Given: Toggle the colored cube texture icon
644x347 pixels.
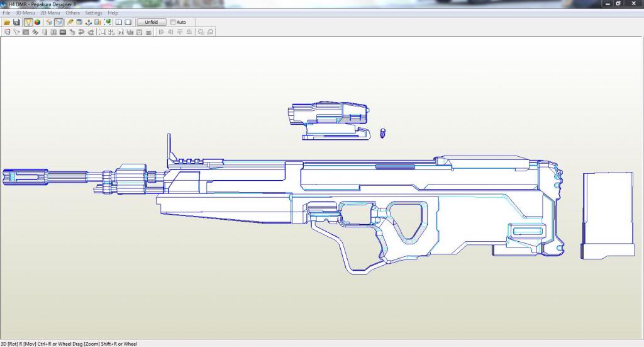Looking at the screenshot, I should tap(37, 22).
